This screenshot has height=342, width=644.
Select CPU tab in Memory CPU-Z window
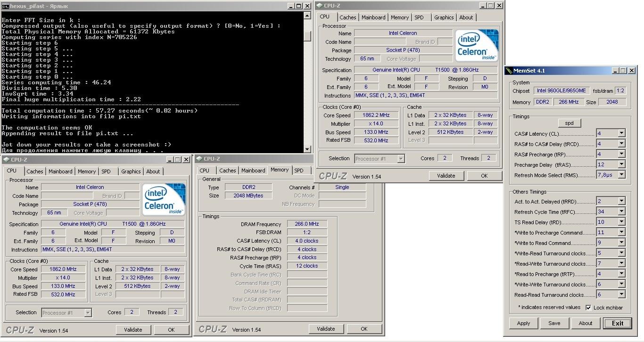point(204,171)
